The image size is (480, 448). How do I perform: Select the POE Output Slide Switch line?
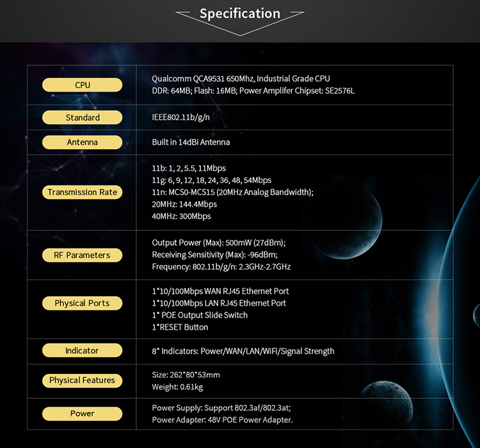click(x=200, y=315)
